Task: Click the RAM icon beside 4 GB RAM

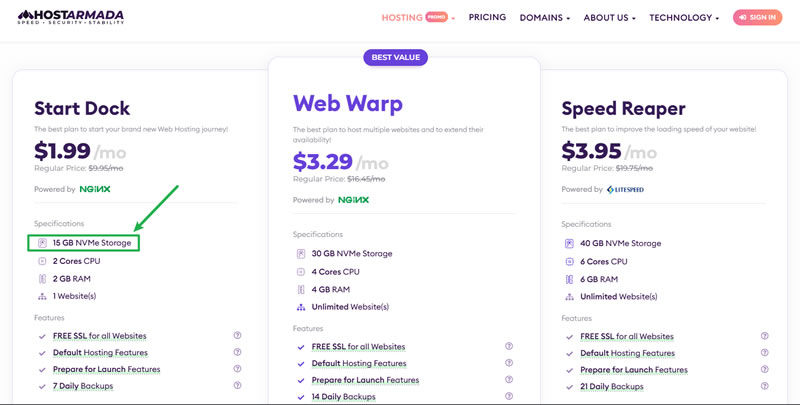Action: (301, 289)
